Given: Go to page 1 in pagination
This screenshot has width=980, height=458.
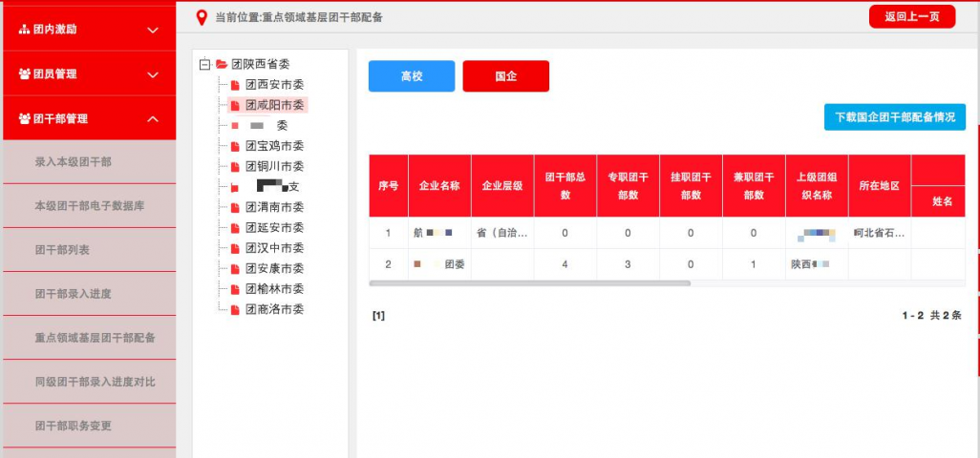Looking at the screenshot, I should pyautogui.click(x=378, y=316).
